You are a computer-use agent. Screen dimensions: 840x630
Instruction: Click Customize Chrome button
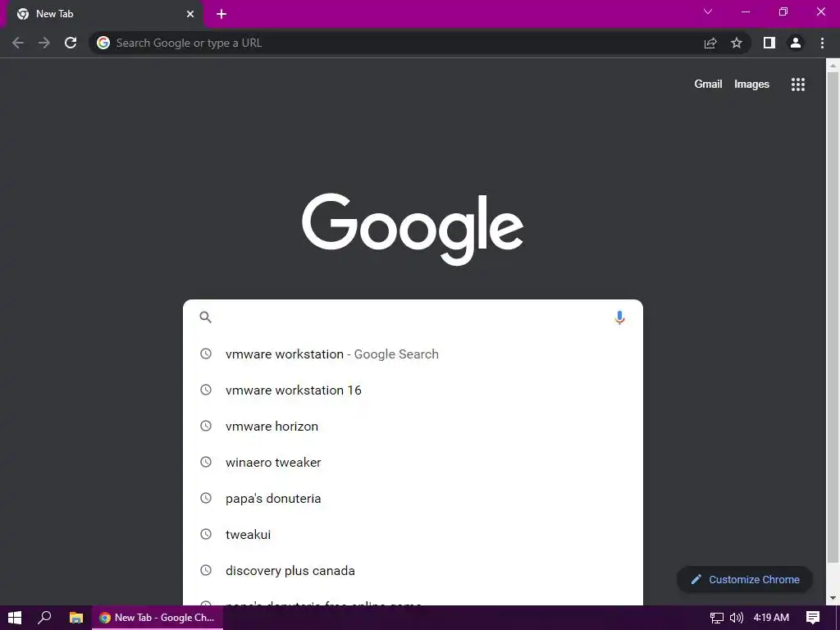745,580
